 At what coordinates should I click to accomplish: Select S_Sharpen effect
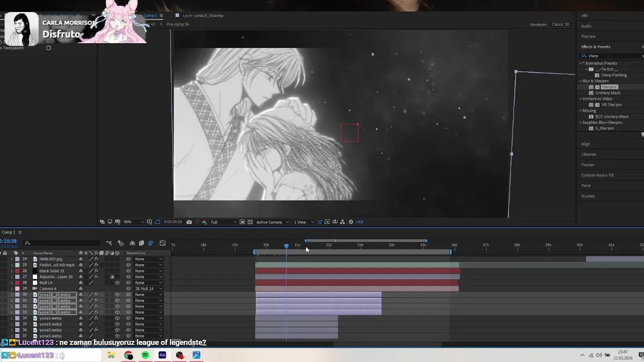(604, 128)
